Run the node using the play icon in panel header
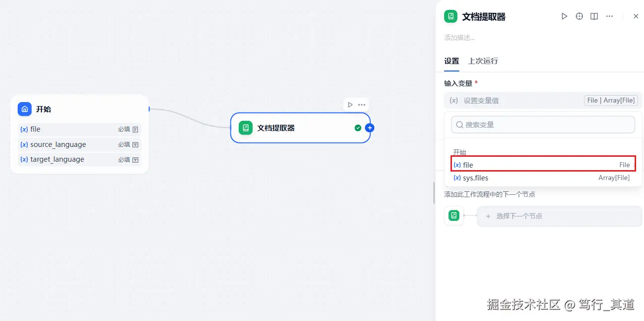Viewport: 644px width, 321px height. click(x=564, y=16)
